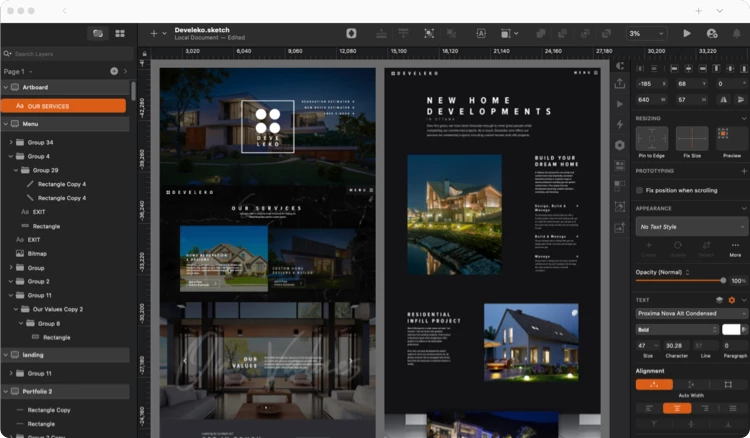Click the Create Symbol icon in toolbar

click(352, 33)
